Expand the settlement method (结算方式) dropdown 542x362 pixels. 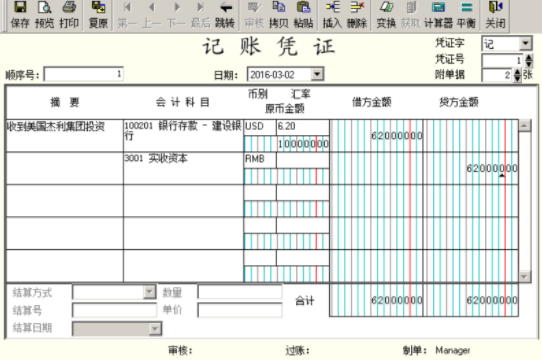tap(149, 293)
